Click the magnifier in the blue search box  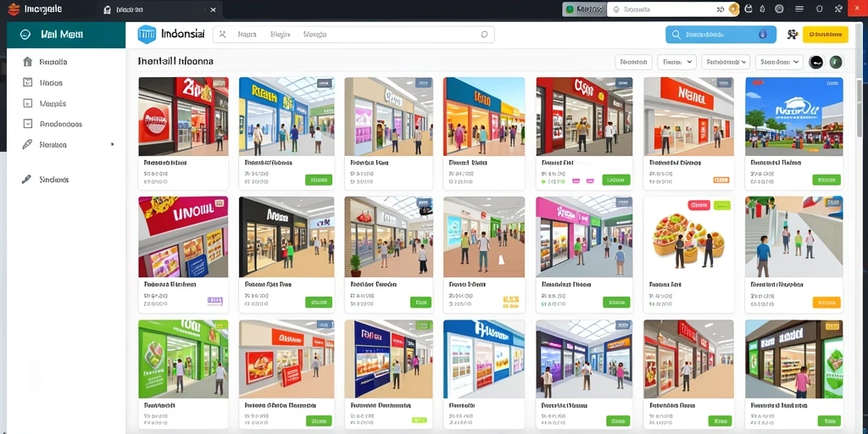click(x=676, y=34)
